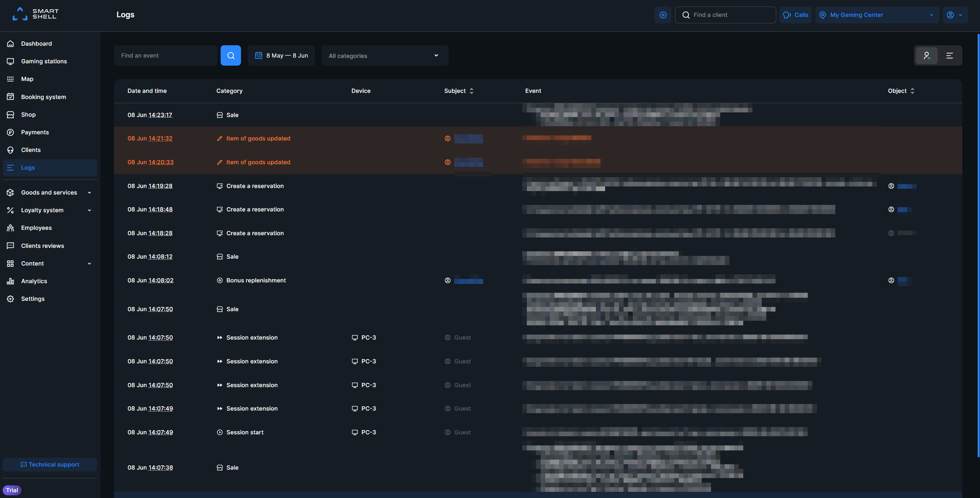This screenshot has width=980, height=498.
Task: Click the Find an event search field
Action: [166, 56]
